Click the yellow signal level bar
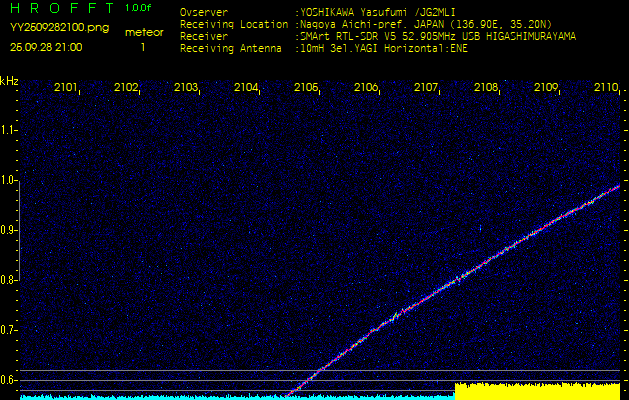The image size is (629, 400). pos(537,390)
